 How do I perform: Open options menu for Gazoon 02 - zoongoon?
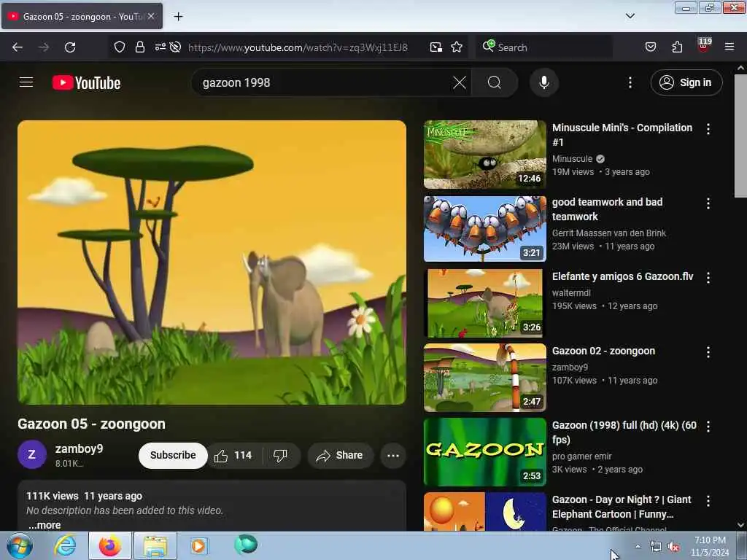pyautogui.click(x=708, y=352)
